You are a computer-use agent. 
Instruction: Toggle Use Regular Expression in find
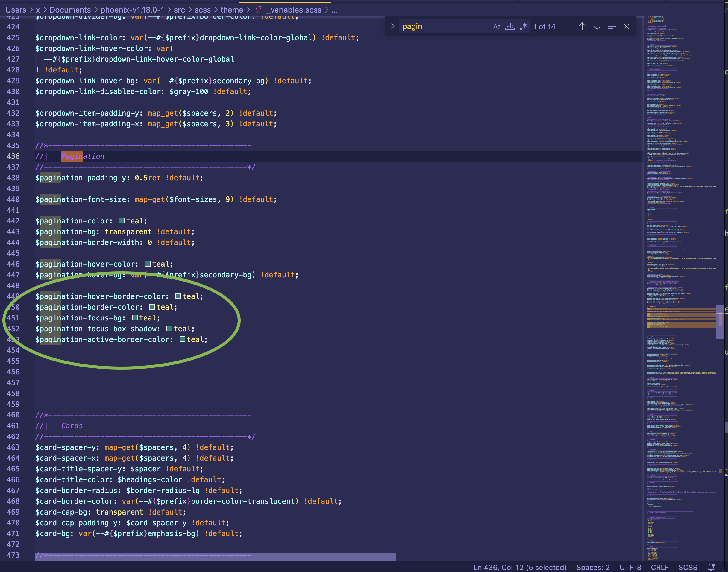click(523, 26)
